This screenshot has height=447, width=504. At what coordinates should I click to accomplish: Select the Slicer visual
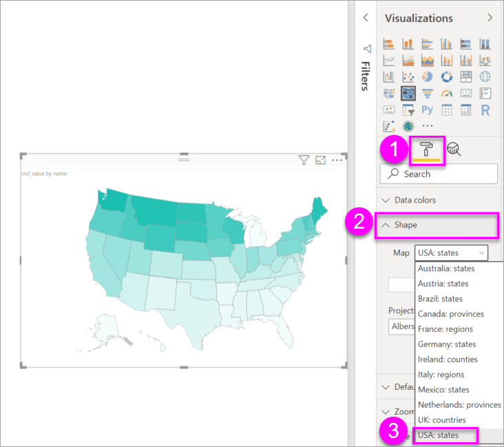click(x=408, y=110)
